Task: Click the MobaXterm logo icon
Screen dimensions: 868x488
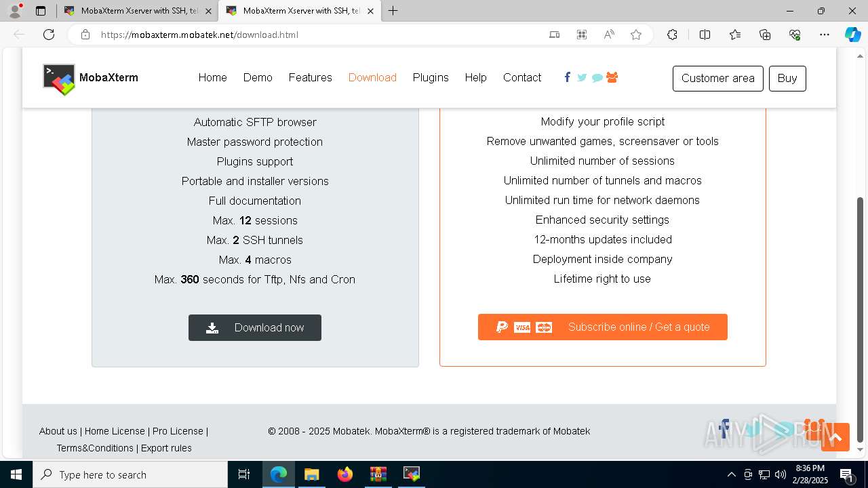Action: coord(59,79)
